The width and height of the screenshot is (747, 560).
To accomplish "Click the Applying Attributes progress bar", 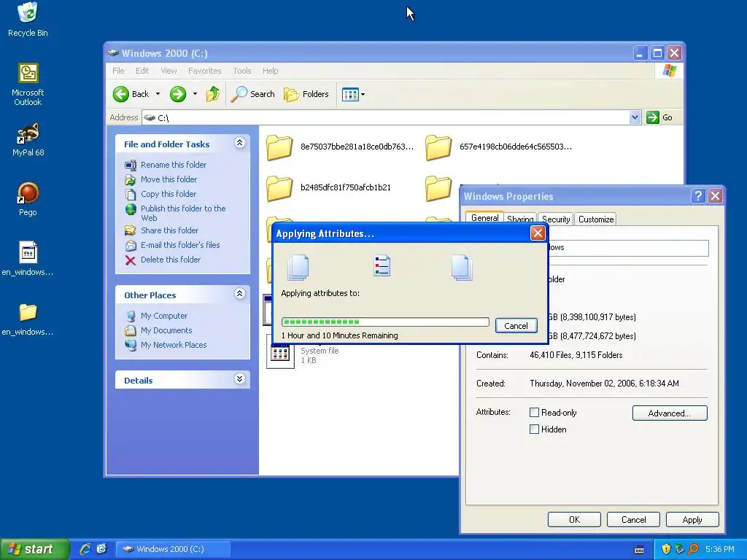I will (385, 322).
